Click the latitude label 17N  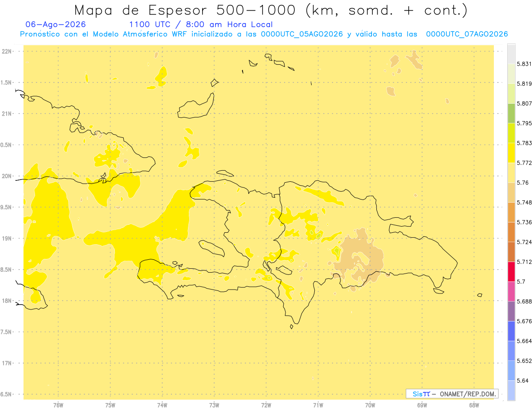click(x=7, y=363)
